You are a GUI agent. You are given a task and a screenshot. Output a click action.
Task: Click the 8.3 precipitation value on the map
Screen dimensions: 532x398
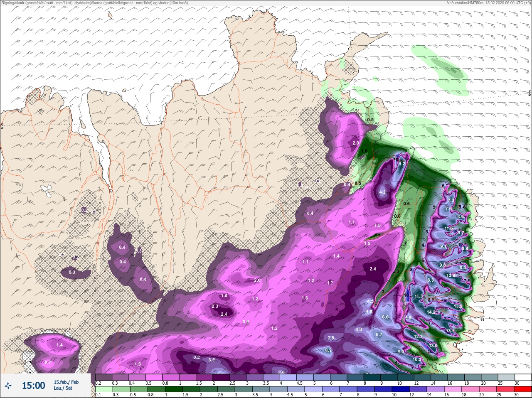tap(431, 280)
